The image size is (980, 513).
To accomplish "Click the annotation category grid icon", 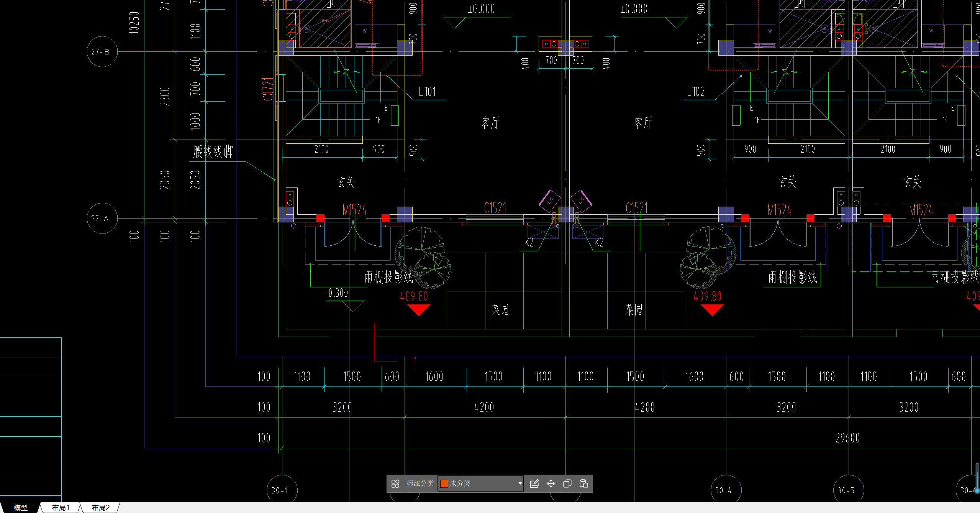I will pyautogui.click(x=395, y=483).
